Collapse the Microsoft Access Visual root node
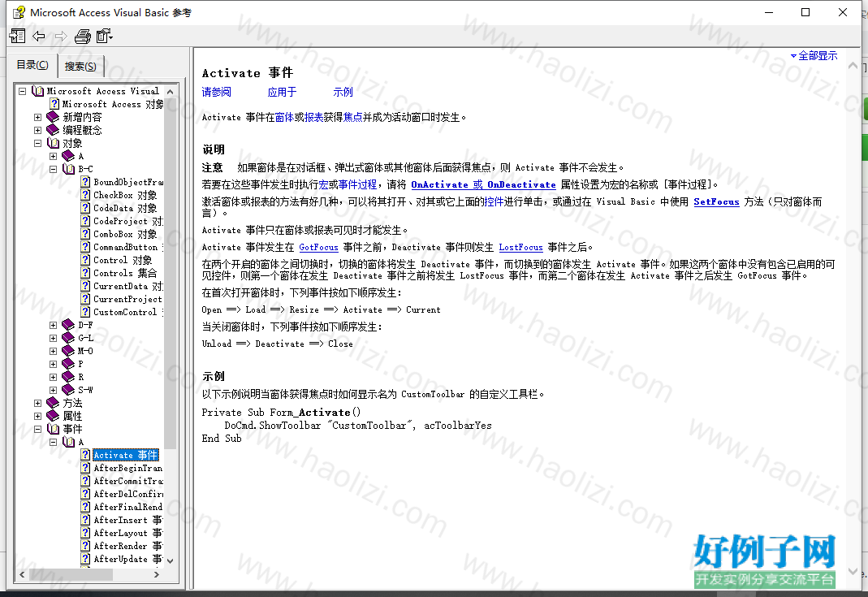This screenshot has height=597, width=868. click(x=22, y=91)
